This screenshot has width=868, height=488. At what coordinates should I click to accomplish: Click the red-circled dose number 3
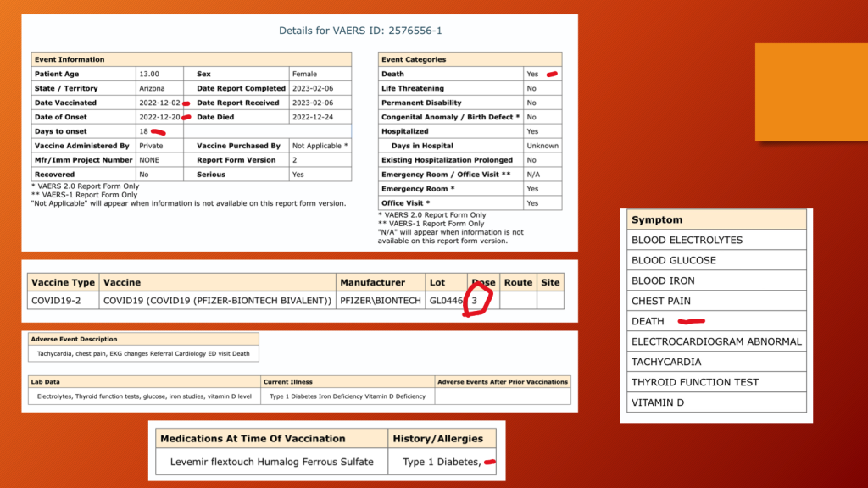click(476, 300)
